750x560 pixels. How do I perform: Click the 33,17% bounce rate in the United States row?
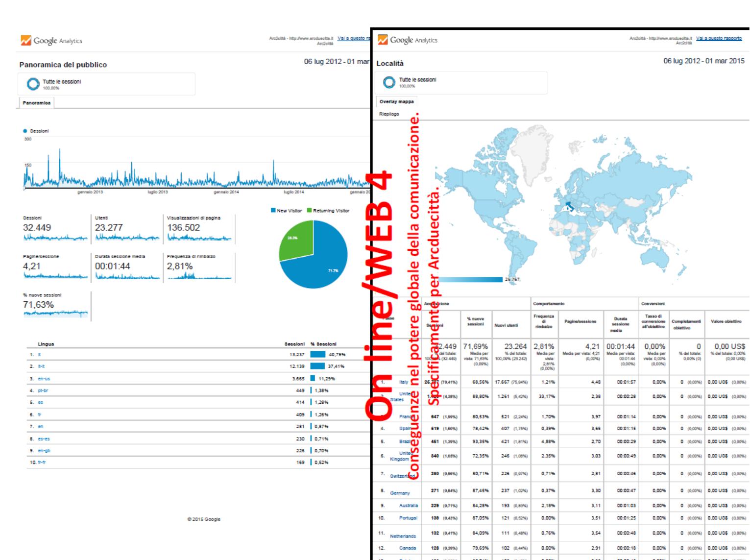point(546,396)
